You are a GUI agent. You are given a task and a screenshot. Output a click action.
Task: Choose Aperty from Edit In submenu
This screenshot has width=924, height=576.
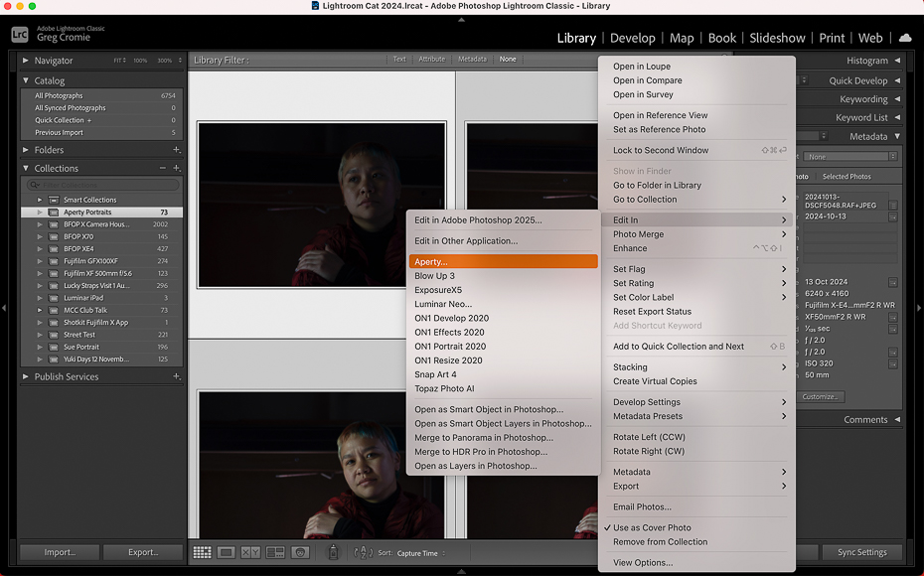click(x=431, y=262)
